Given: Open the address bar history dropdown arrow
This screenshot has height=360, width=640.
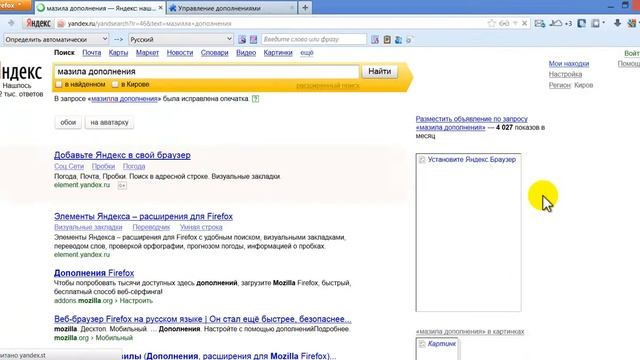Looking at the screenshot, I should (515, 24).
